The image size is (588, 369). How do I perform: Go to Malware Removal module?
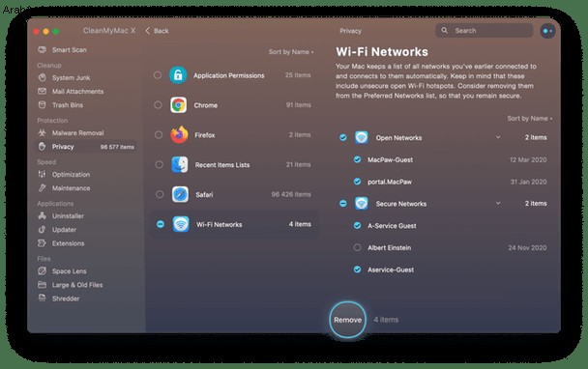click(71, 133)
